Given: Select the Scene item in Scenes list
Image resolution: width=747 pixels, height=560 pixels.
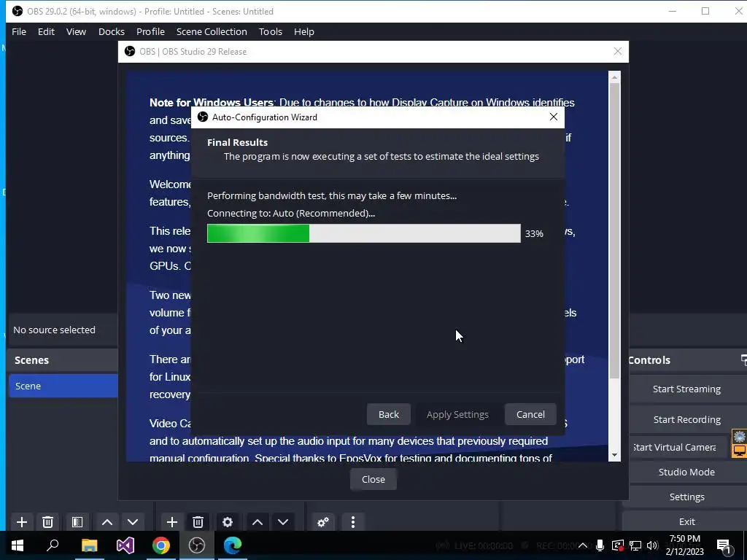Looking at the screenshot, I should point(63,386).
